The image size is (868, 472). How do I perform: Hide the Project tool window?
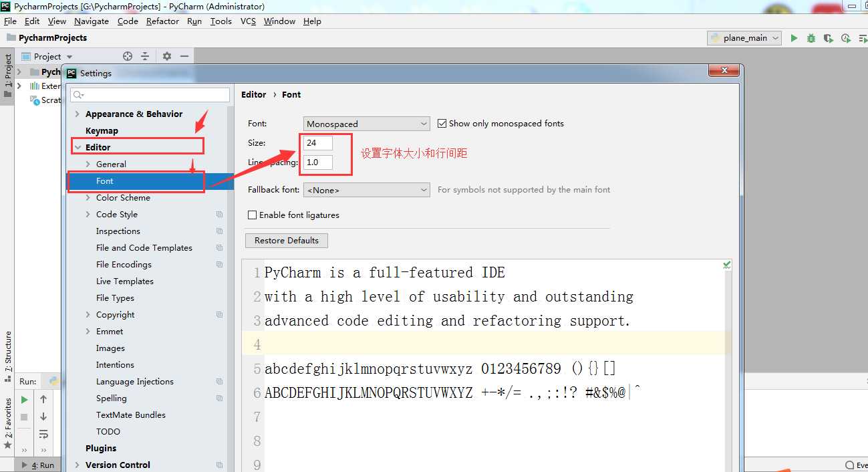pyautogui.click(x=184, y=56)
